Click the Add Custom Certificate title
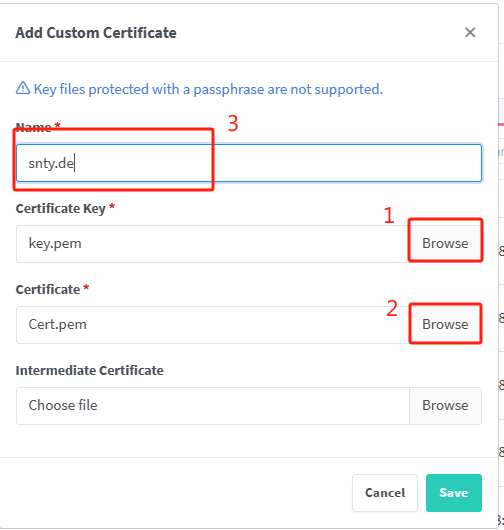This screenshot has width=504, height=530. tap(96, 33)
